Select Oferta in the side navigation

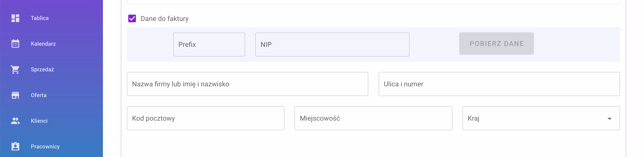point(39,95)
